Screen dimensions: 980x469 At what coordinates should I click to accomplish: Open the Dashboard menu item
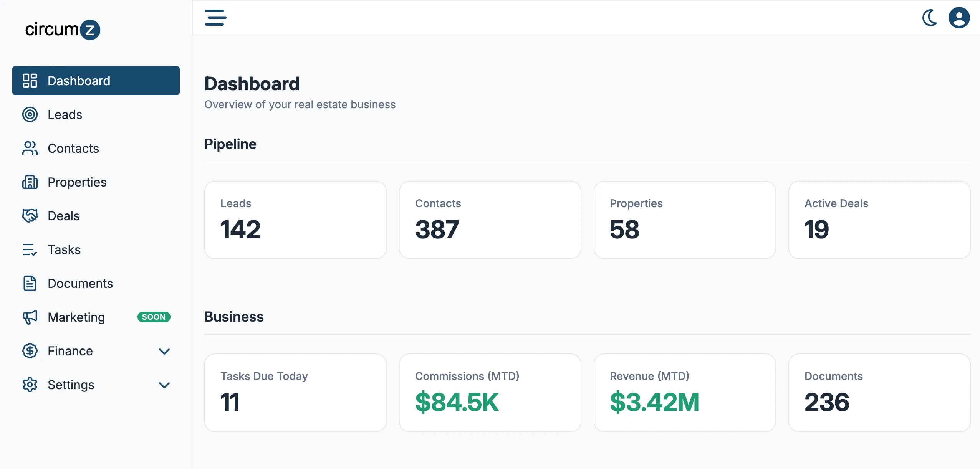pos(96,81)
